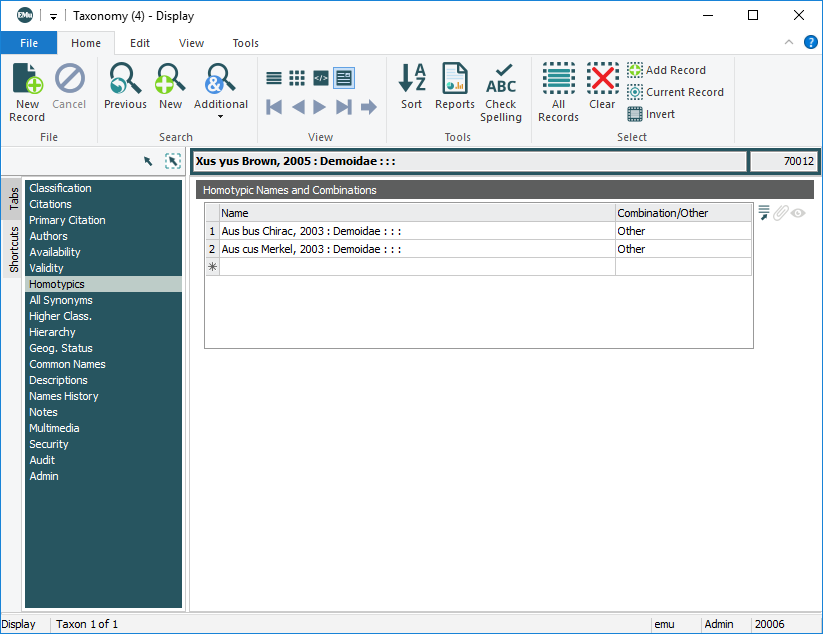Collapse the ribbon with the chevron
Screen dimensions: 823x634
[x=789, y=42]
